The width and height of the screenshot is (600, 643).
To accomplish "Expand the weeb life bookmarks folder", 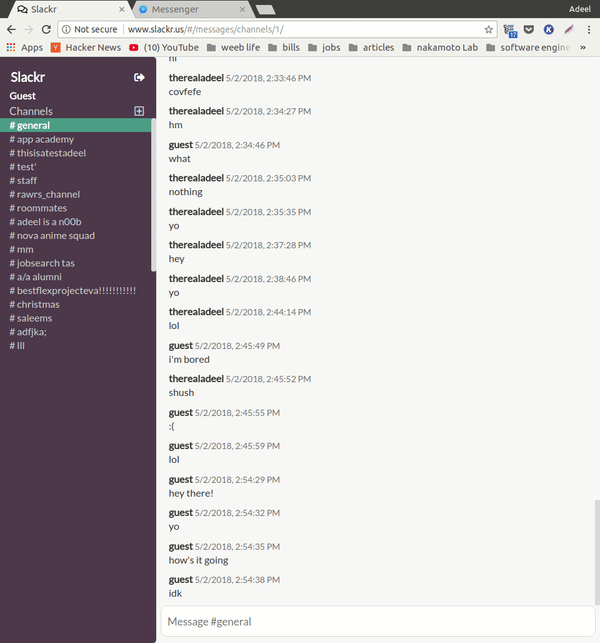I will tap(233, 48).
